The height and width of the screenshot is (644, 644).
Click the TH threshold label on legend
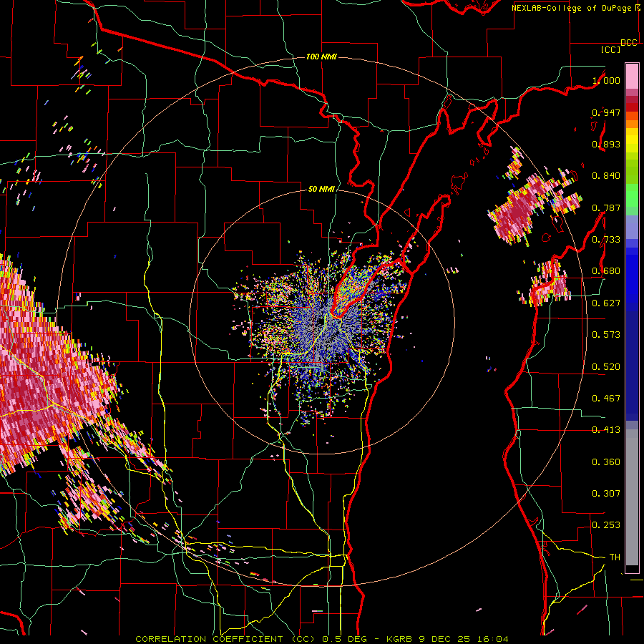click(615, 557)
